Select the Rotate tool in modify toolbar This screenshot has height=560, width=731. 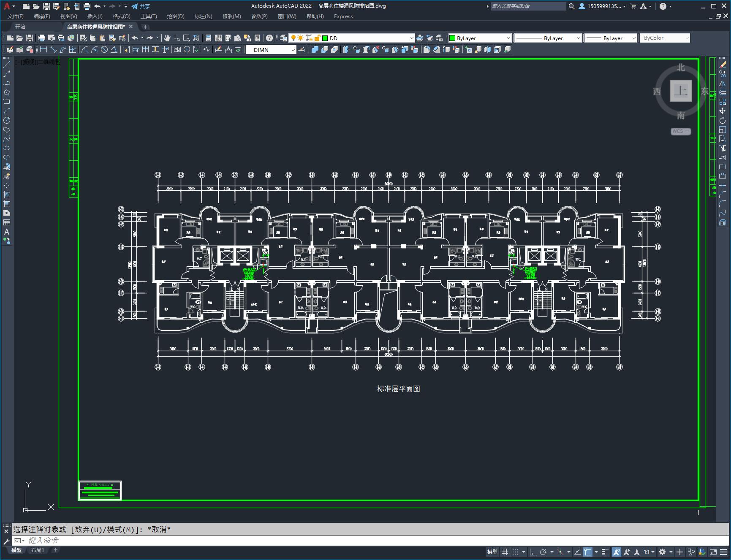(x=723, y=120)
